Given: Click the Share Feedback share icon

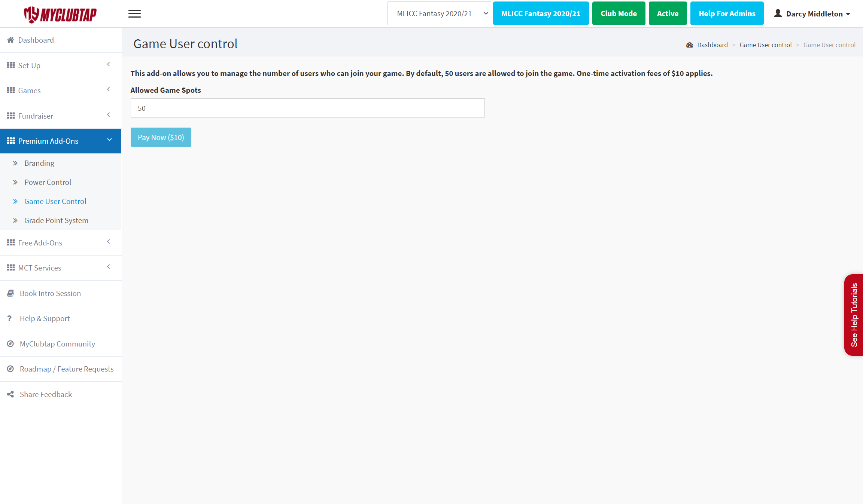Looking at the screenshot, I should (x=10, y=394).
